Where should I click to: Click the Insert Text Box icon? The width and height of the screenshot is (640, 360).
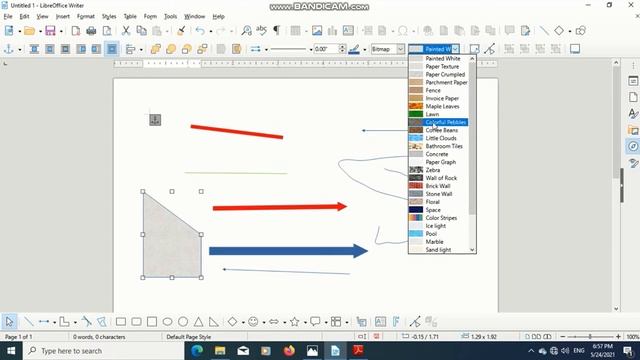pos(348,31)
